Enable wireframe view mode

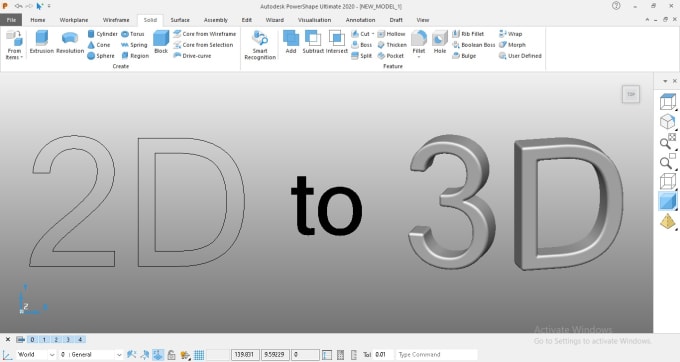[667, 181]
